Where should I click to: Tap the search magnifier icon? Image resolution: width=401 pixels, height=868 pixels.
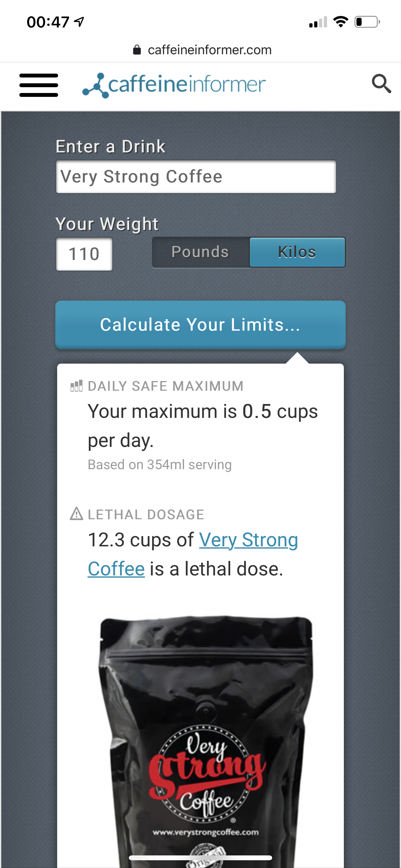[381, 84]
